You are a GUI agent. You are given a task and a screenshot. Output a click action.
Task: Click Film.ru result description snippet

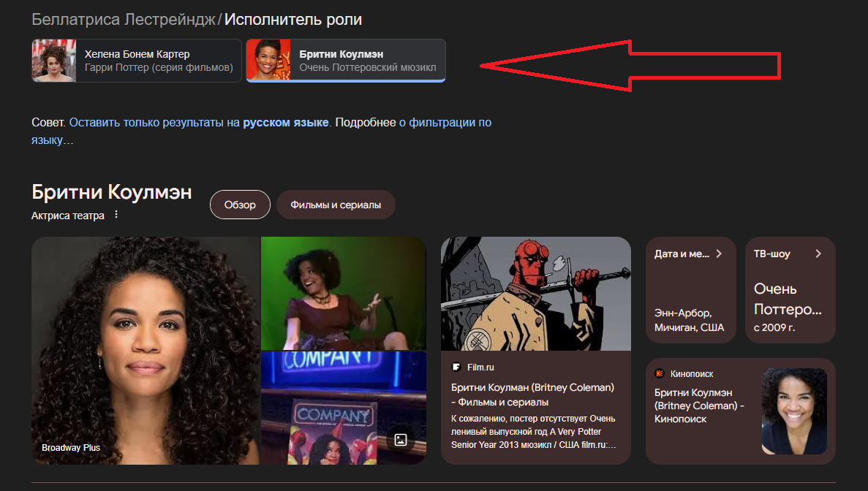(x=534, y=432)
